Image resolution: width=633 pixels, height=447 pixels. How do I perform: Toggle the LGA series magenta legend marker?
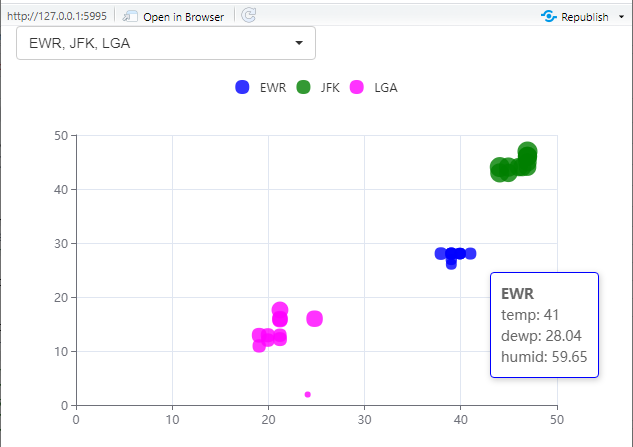pyautogui.click(x=356, y=87)
